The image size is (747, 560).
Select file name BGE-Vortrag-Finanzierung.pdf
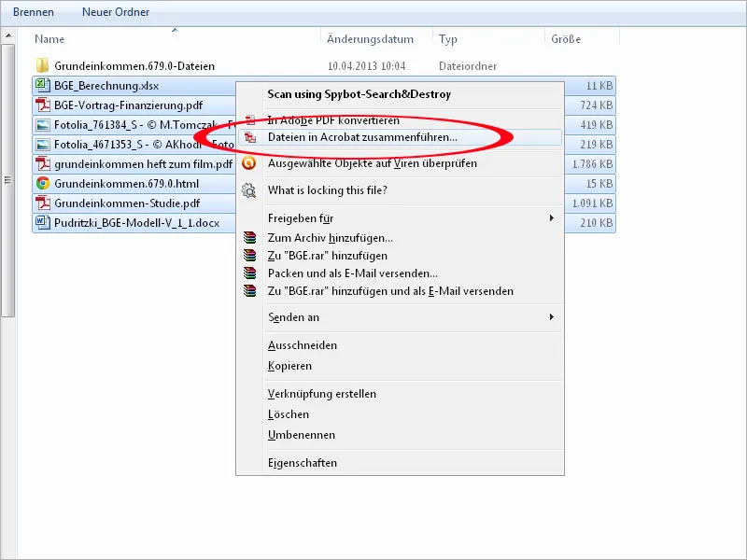click(x=129, y=105)
